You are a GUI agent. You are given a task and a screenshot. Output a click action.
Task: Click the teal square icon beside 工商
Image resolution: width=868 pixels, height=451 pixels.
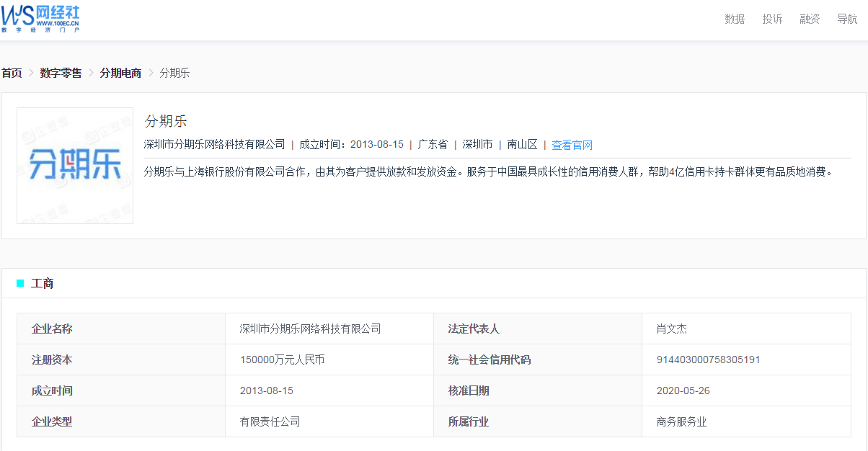[20, 284]
